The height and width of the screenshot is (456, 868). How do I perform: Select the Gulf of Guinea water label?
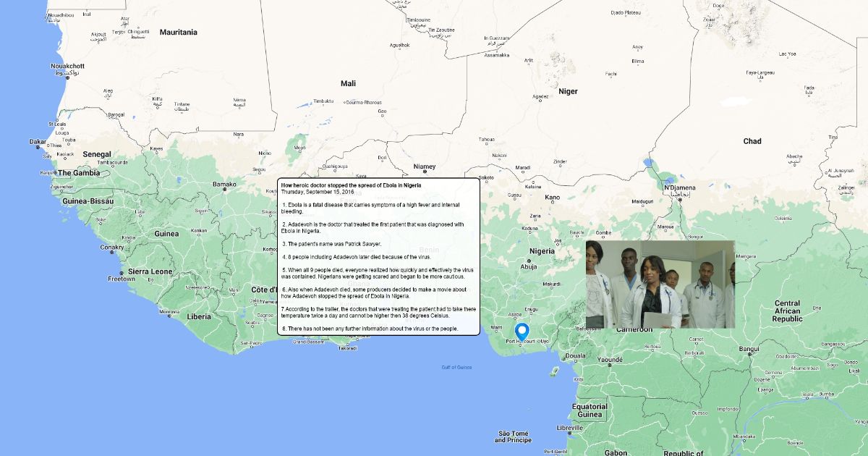456,367
